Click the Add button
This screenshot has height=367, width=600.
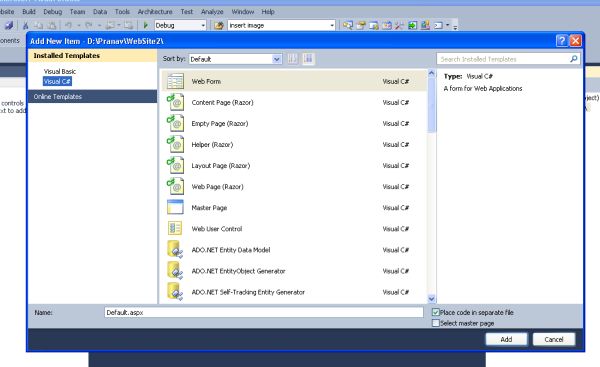click(x=506, y=339)
